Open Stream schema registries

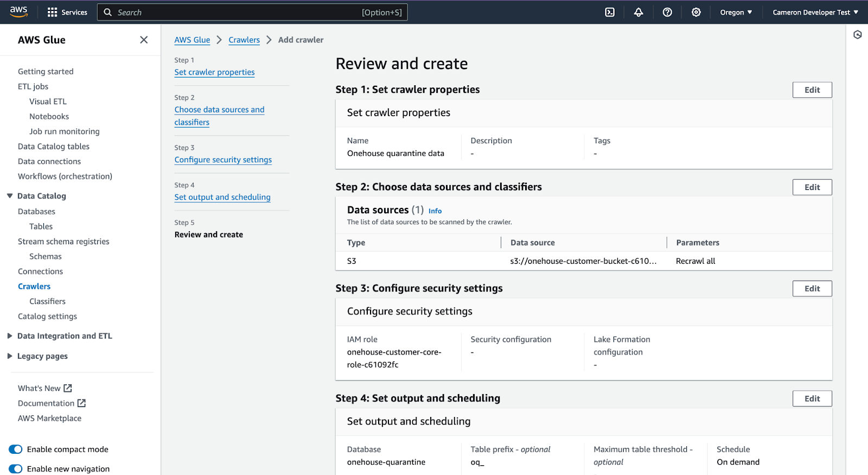[x=63, y=242]
